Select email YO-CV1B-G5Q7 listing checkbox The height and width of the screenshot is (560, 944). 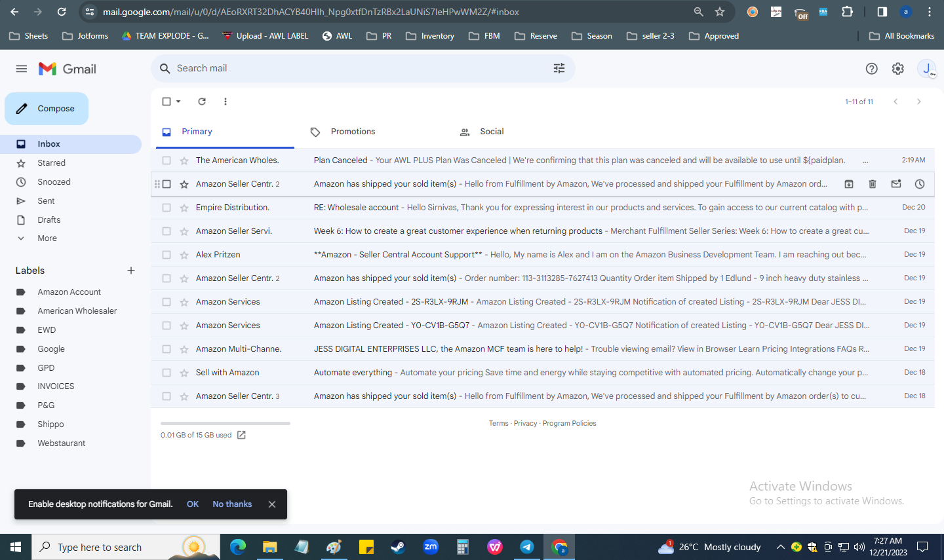click(167, 326)
